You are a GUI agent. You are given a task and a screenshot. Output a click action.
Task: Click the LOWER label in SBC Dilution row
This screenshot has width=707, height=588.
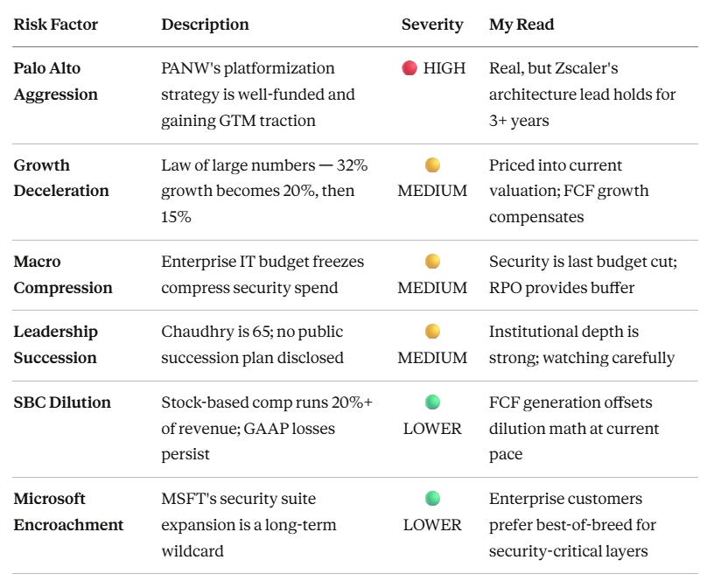point(432,429)
